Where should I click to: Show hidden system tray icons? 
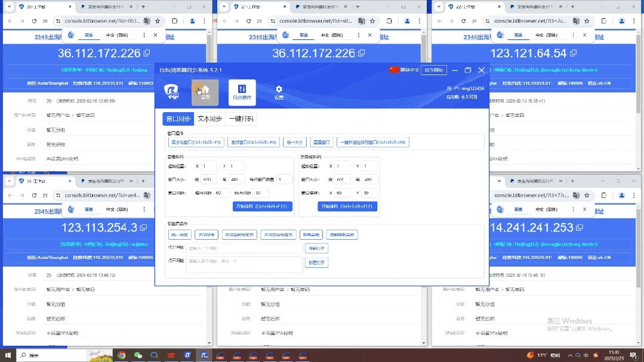click(570, 355)
